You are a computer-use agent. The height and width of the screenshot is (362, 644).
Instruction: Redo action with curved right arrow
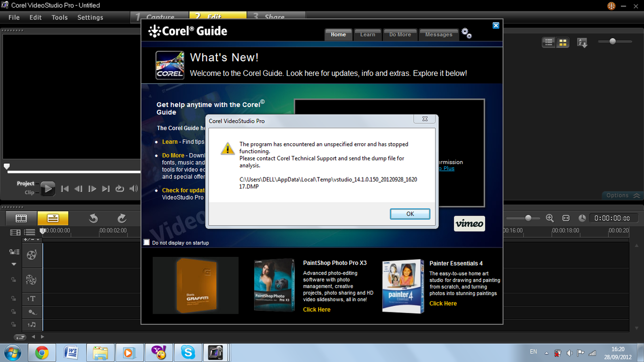[122, 218]
